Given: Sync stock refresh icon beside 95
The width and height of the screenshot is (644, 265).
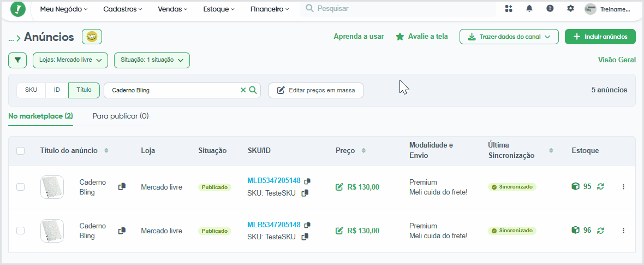Looking at the screenshot, I should [x=600, y=187].
